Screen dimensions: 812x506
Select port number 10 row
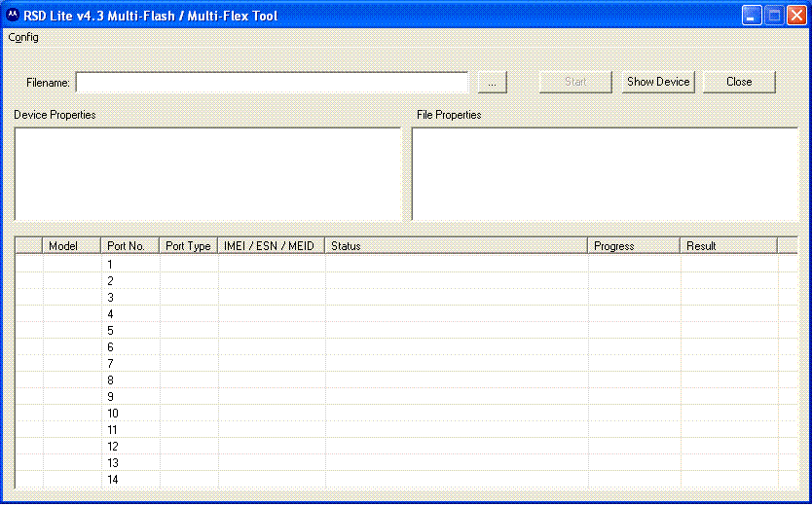pos(407,414)
